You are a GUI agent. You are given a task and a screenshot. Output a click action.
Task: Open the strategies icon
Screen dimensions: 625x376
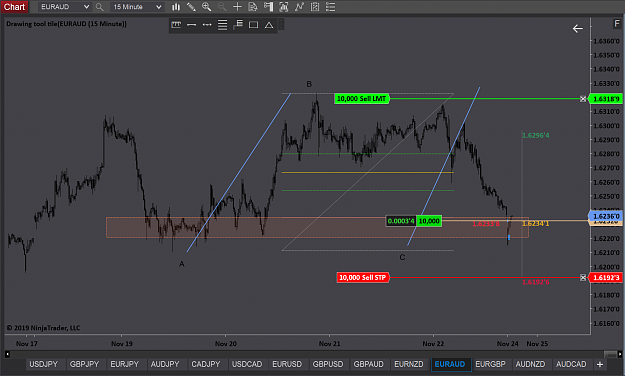click(x=315, y=7)
